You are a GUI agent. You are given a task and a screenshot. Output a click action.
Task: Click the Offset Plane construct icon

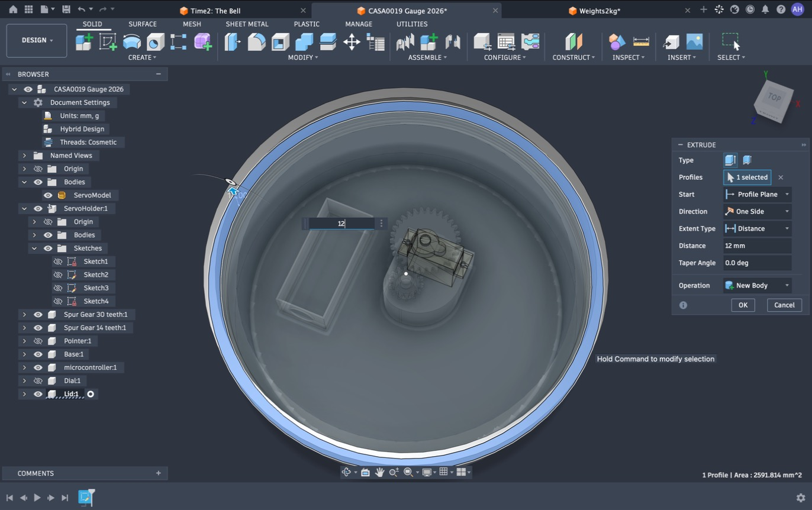(x=573, y=42)
